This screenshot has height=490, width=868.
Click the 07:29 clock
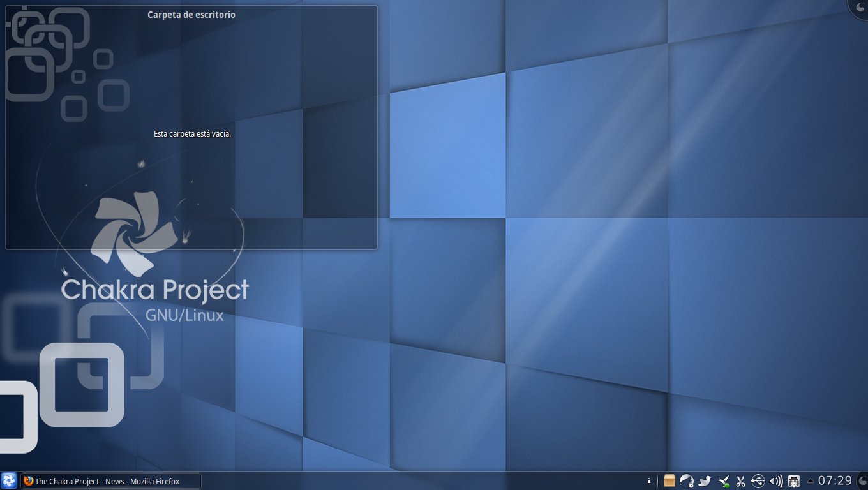835,480
